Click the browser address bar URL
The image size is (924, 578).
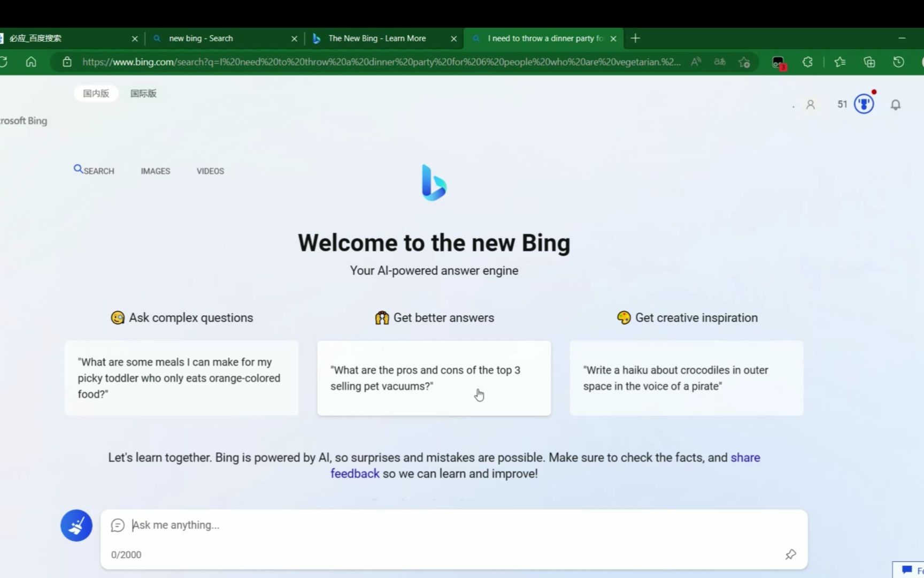(381, 62)
